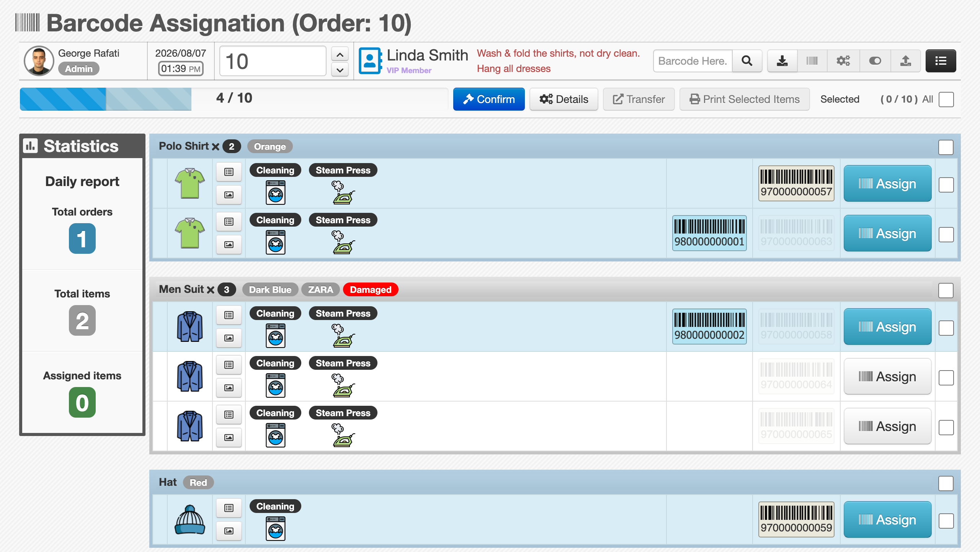Viewport: 980px width, 552px height.
Task: Check the Select All checkbox
Action: [946, 100]
